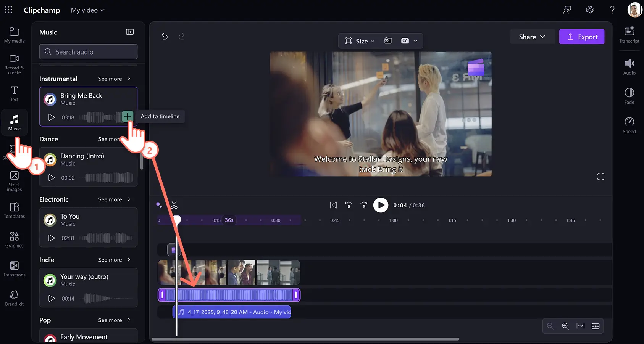644x344 pixels.
Task: Select the purple music clip on timeline
Action: (229, 295)
